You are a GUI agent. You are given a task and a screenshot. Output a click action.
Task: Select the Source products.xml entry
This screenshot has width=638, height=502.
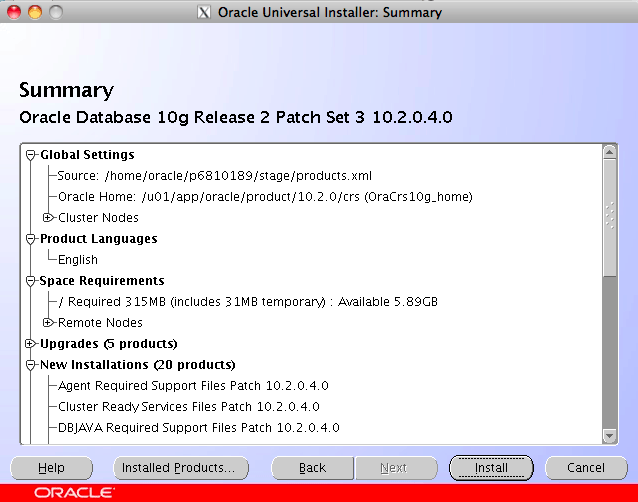(x=215, y=176)
